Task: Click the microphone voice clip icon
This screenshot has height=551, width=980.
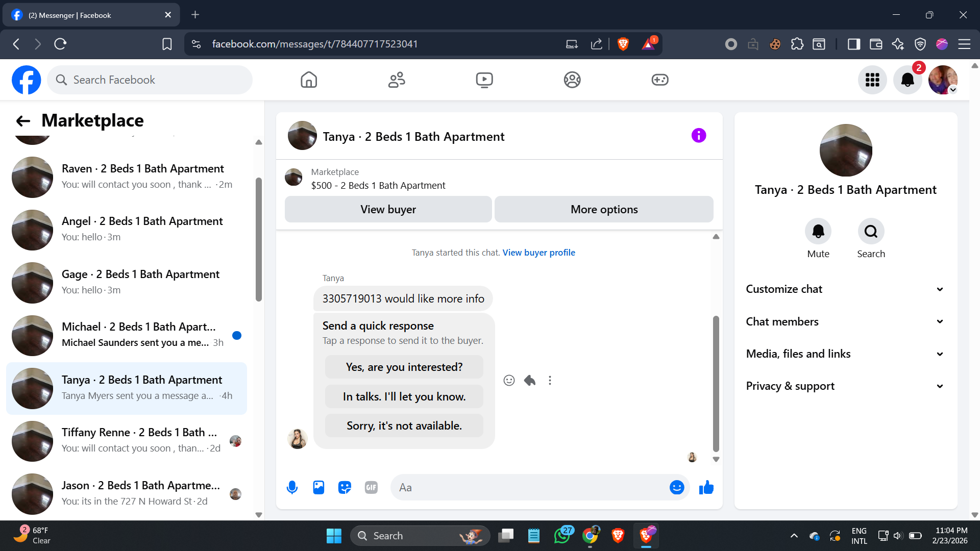Action: pos(292,488)
